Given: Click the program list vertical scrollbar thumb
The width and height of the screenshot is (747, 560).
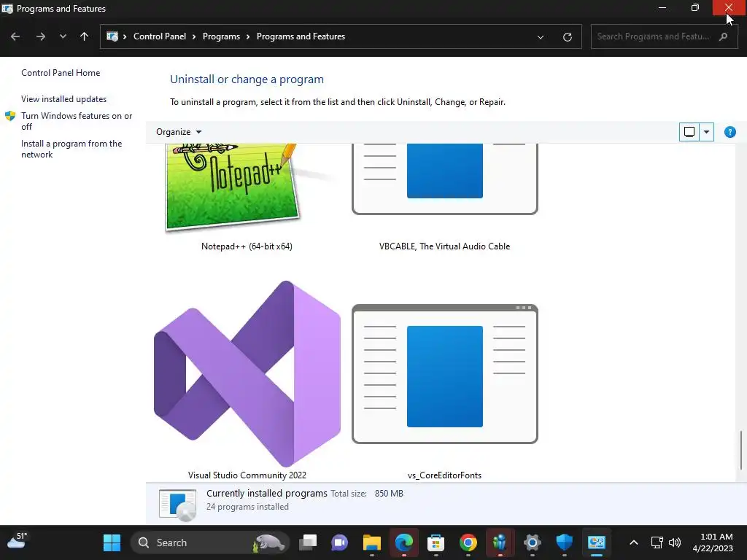Looking at the screenshot, I should point(741,450).
